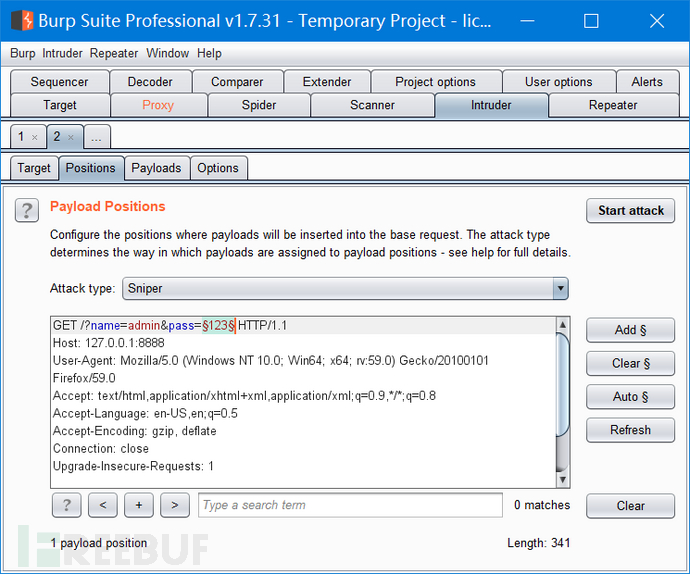This screenshot has height=574, width=690.
Task: Switch to the Sequencer tab
Action: [x=59, y=81]
